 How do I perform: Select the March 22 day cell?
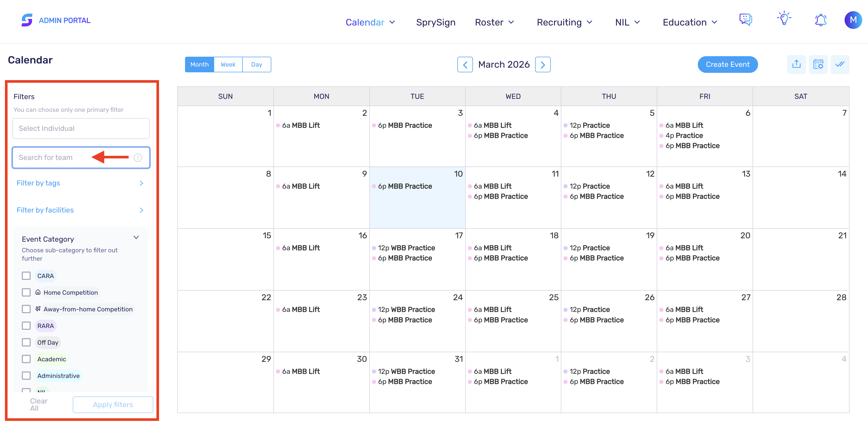tap(225, 321)
